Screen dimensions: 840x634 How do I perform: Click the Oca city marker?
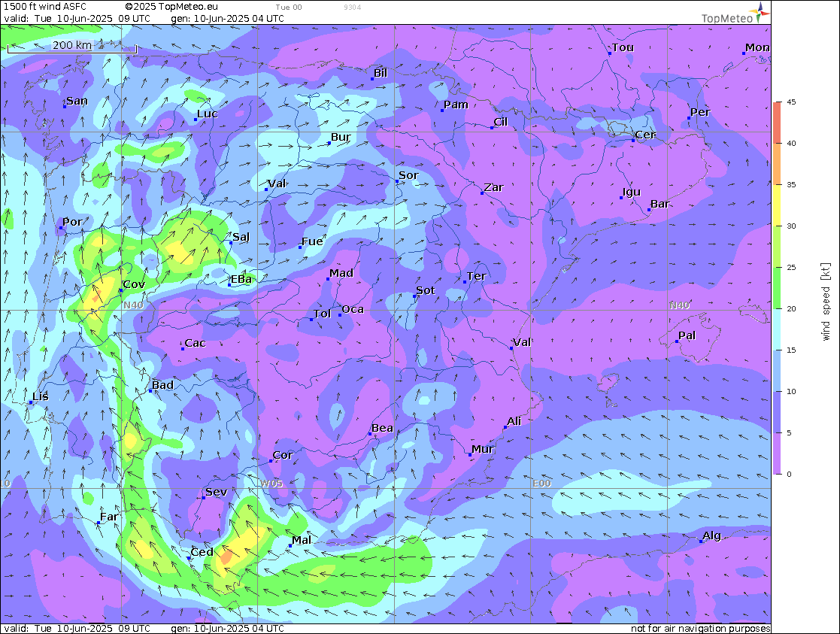[x=340, y=315]
